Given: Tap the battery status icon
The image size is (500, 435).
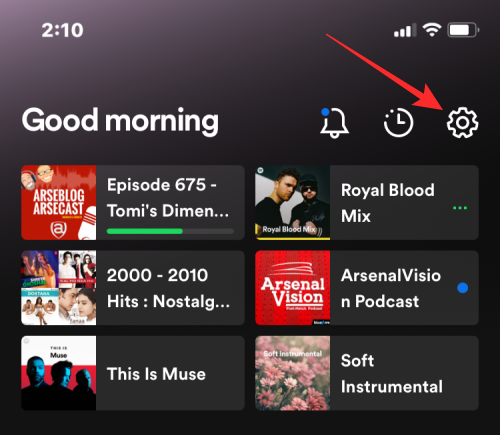Looking at the screenshot, I should point(463,30).
